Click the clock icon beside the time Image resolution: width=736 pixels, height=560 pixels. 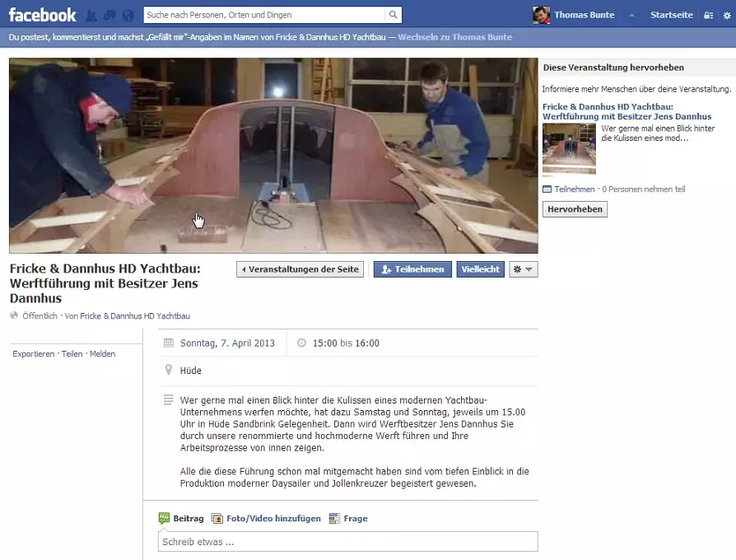point(301,343)
